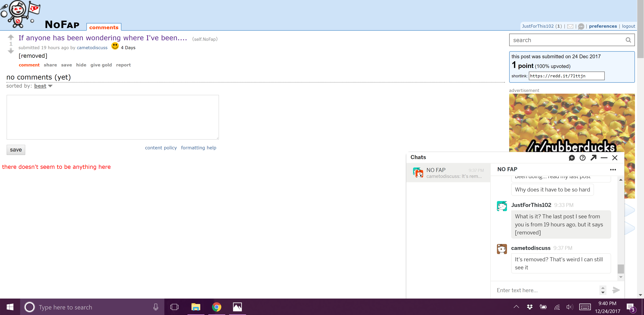644x315 pixels.
Task: Click the comment link under the post
Action: [x=29, y=65]
